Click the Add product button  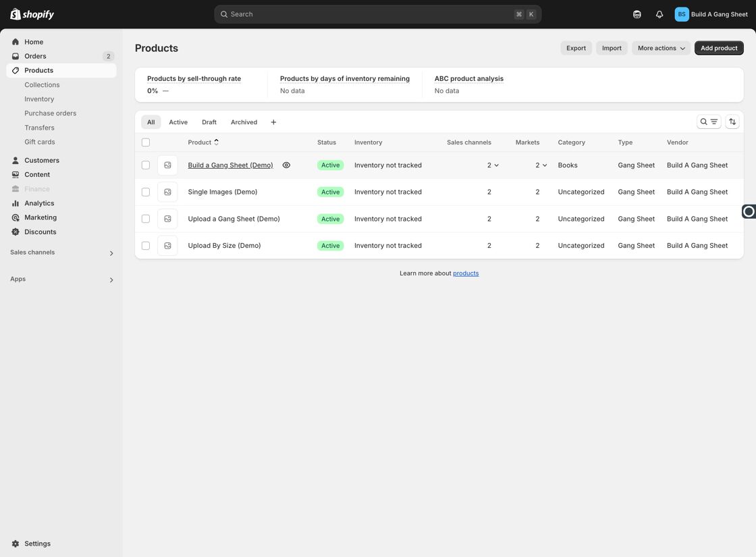(x=719, y=48)
